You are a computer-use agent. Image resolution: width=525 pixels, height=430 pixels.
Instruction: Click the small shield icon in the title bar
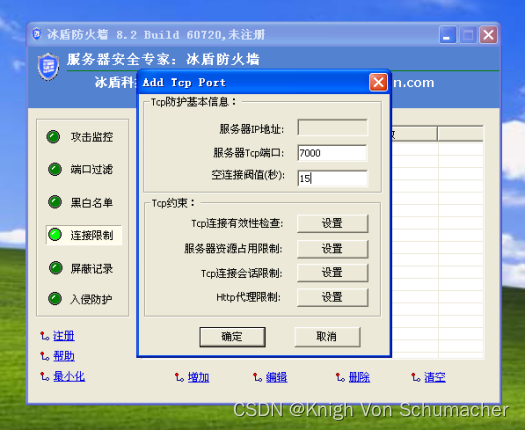point(36,34)
